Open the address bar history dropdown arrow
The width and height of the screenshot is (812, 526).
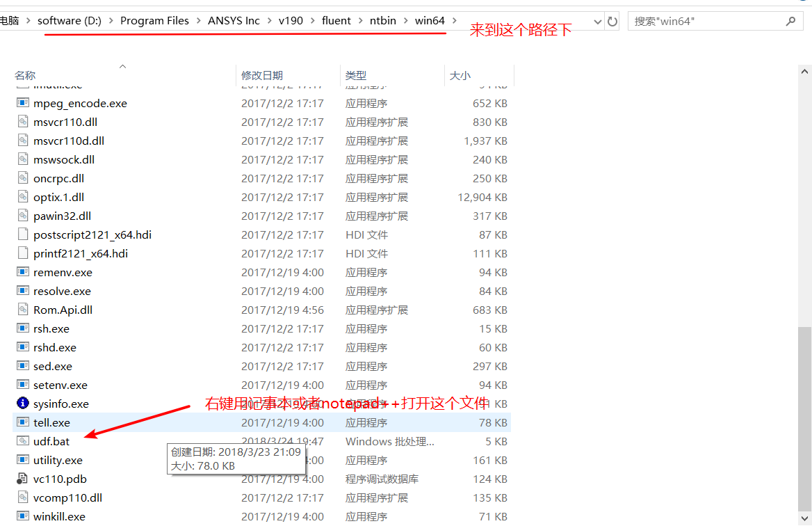[x=598, y=21]
